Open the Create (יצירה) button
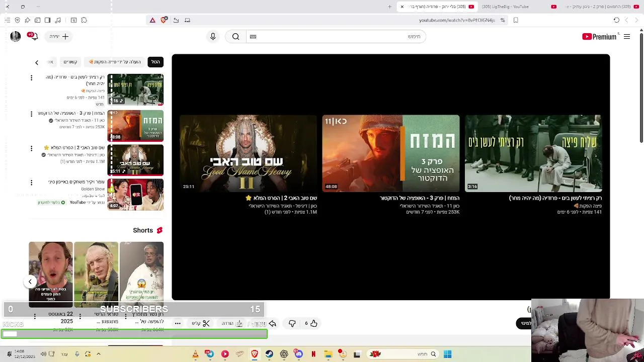Viewport: 644px width, 362px height. coord(59,37)
